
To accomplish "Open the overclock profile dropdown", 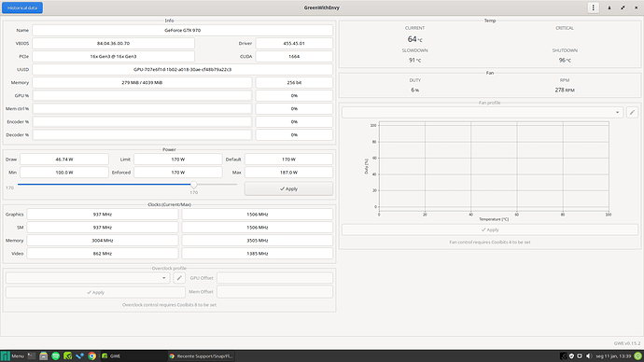I will coord(88,278).
